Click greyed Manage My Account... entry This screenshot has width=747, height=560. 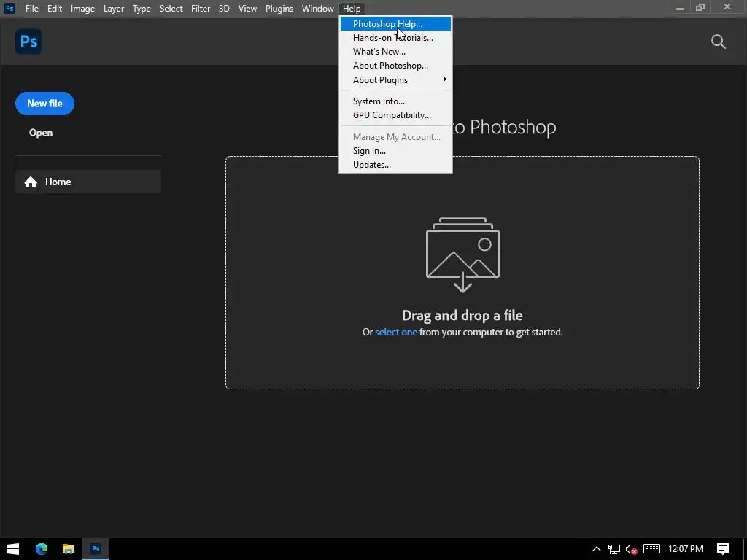point(395,136)
